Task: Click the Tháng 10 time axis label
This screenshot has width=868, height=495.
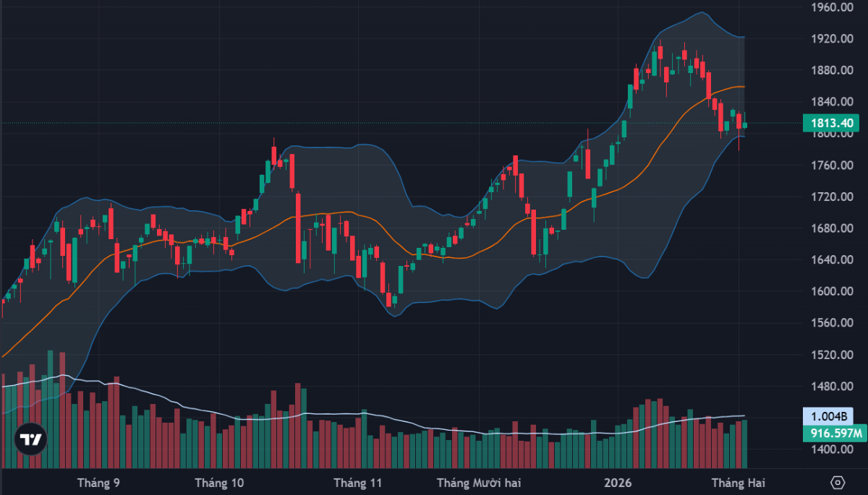Action: (220, 482)
